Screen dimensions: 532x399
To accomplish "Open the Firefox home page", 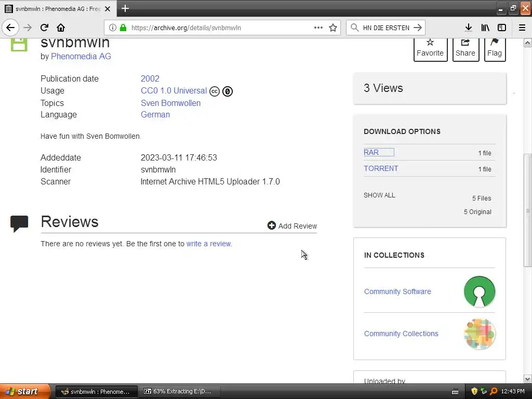I will pyautogui.click(x=61, y=28).
